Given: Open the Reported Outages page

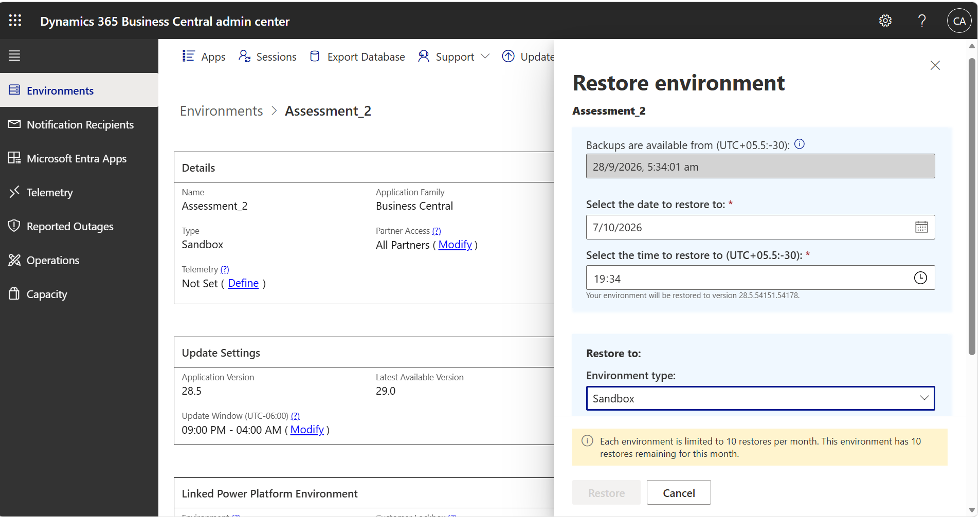Looking at the screenshot, I should point(80,226).
